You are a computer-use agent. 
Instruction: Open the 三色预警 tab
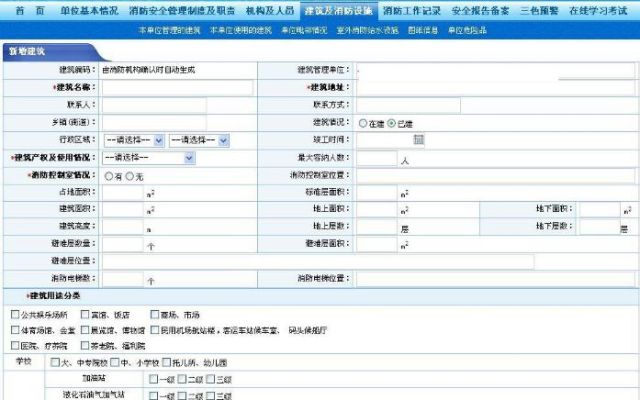click(539, 11)
